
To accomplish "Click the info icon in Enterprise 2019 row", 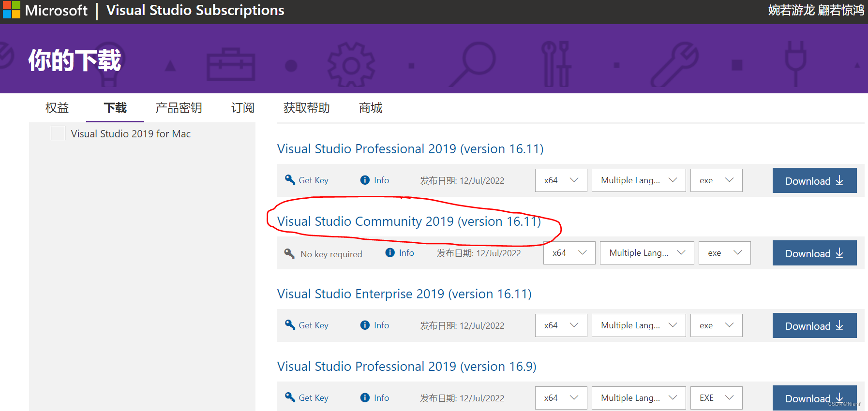I will pos(365,325).
